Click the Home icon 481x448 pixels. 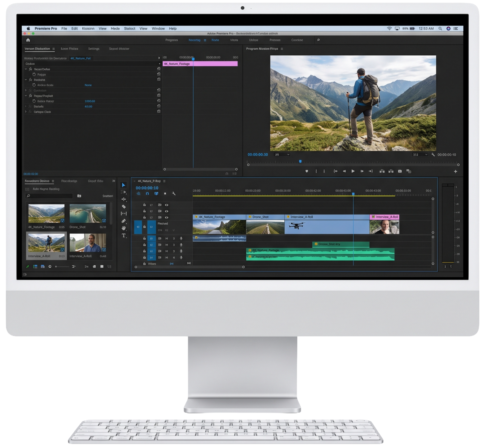tap(28, 40)
